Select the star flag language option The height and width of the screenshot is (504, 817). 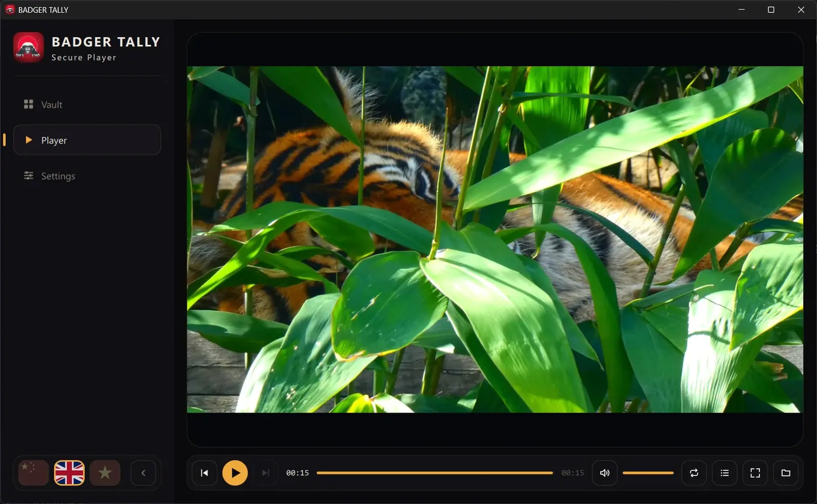pos(105,473)
